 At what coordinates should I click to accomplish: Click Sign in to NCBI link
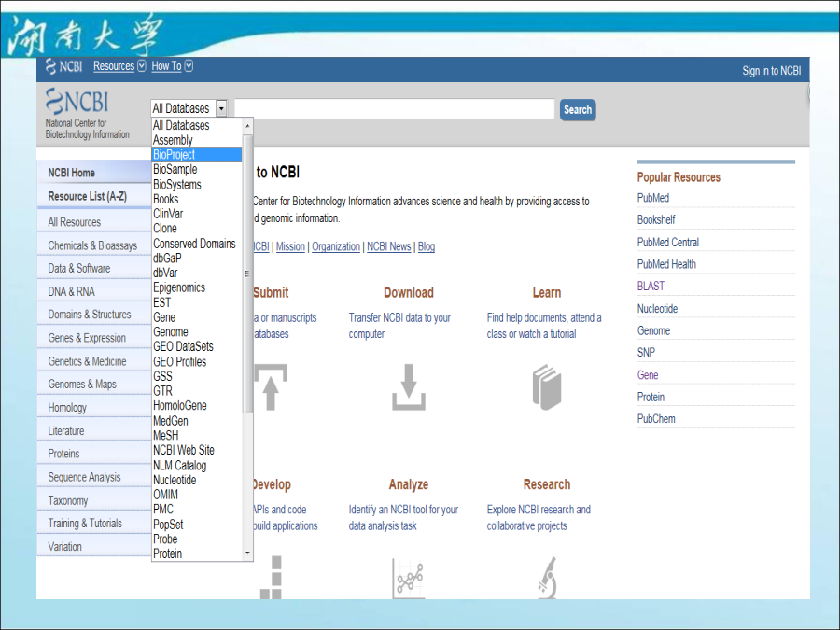pyautogui.click(x=772, y=71)
